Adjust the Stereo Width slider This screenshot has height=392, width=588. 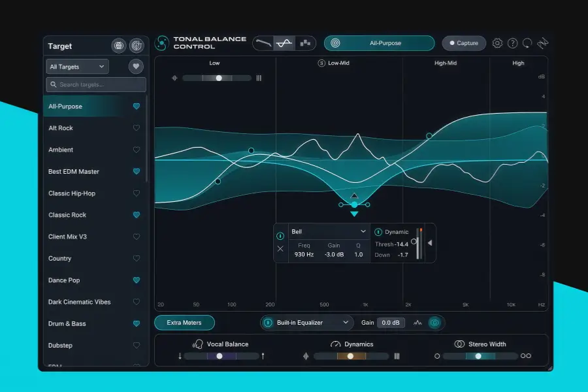(479, 356)
